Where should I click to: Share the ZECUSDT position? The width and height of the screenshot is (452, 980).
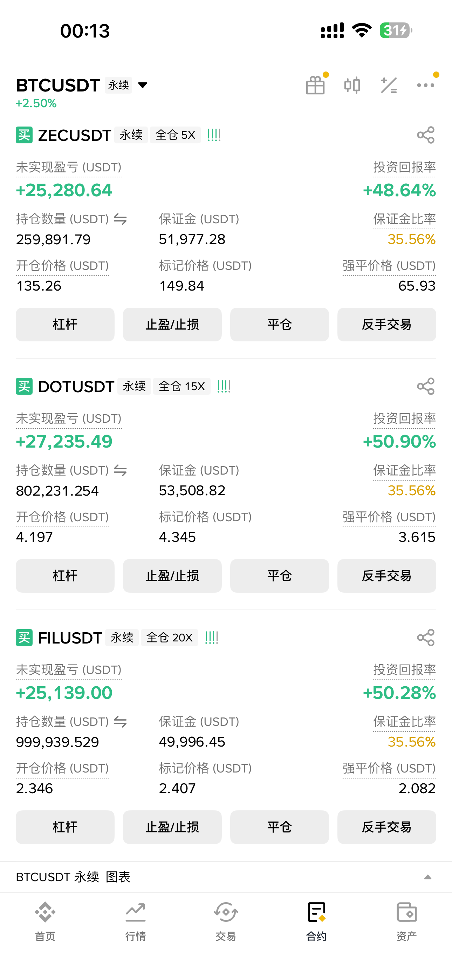tap(425, 135)
